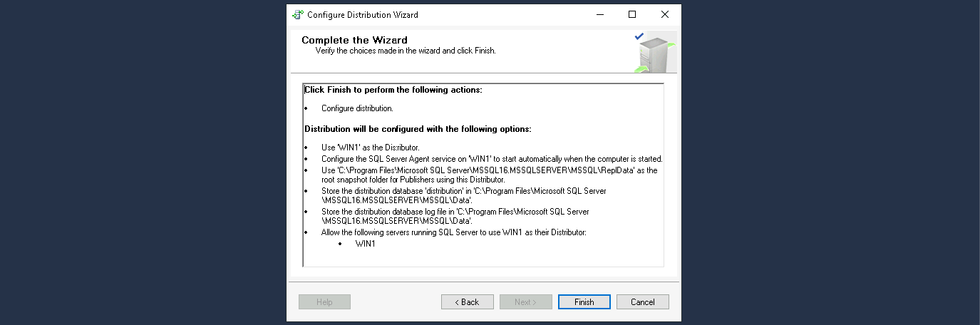Cancel the Configure Distribution Wizard
This screenshot has height=325, width=980.
click(x=642, y=302)
